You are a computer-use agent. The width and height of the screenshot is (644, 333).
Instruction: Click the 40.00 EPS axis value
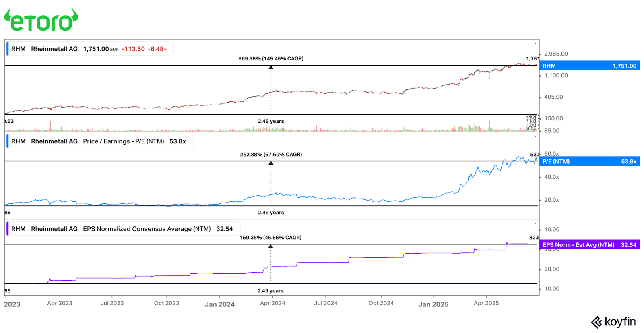click(552, 230)
